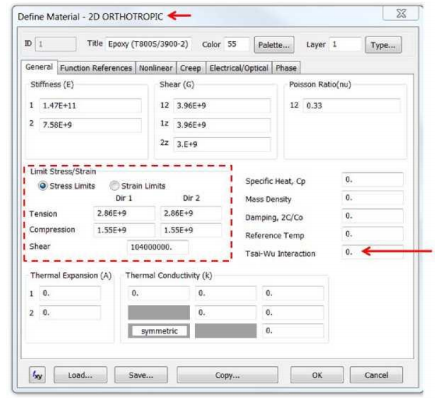Click Tension Dir 2 field

(x=191, y=213)
